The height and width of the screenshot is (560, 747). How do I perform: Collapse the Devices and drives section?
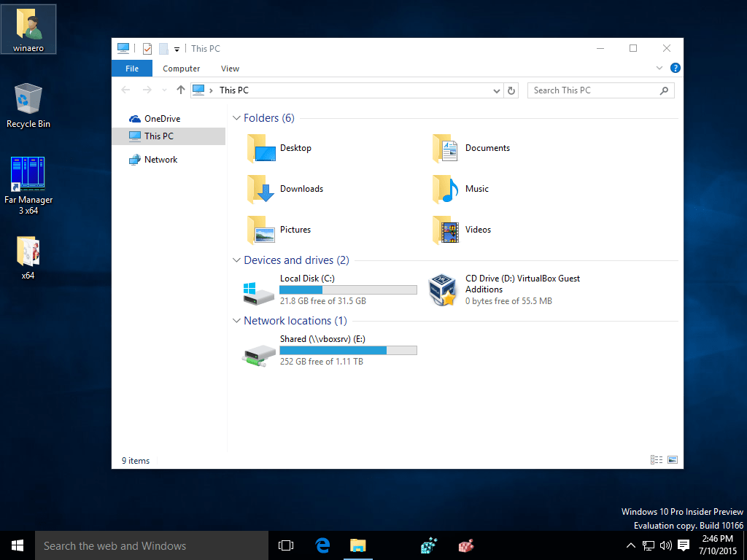point(236,260)
